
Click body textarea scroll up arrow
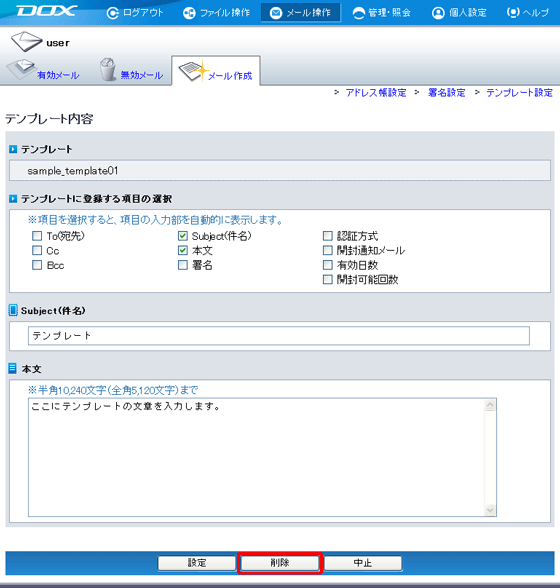coord(490,405)
